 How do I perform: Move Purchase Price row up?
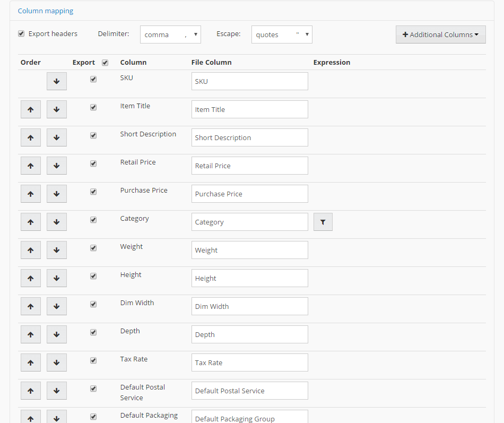[30, 194]
